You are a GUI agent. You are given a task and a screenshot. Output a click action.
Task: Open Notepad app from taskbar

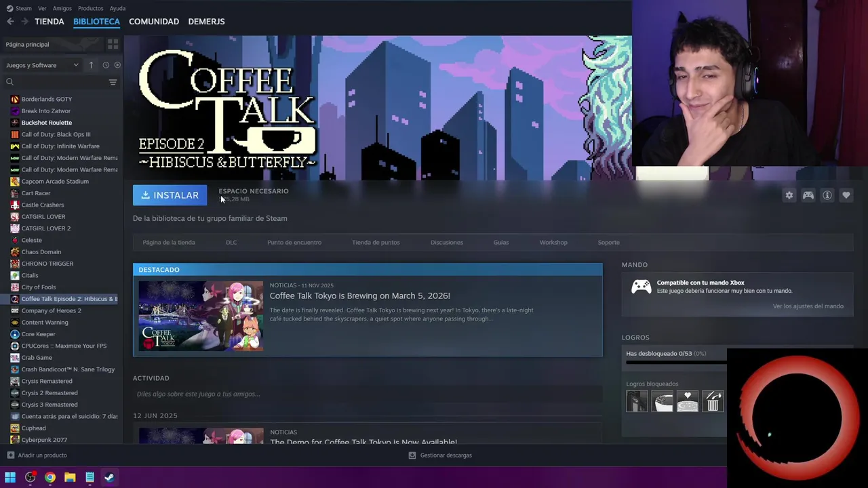90,477
